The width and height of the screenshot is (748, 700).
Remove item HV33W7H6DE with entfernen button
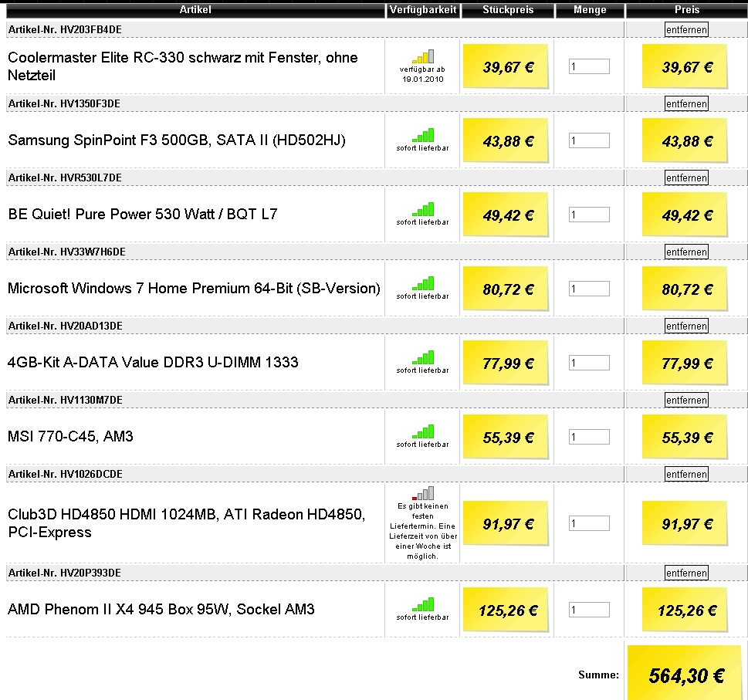pyautogui.click(x=686, y=252)
